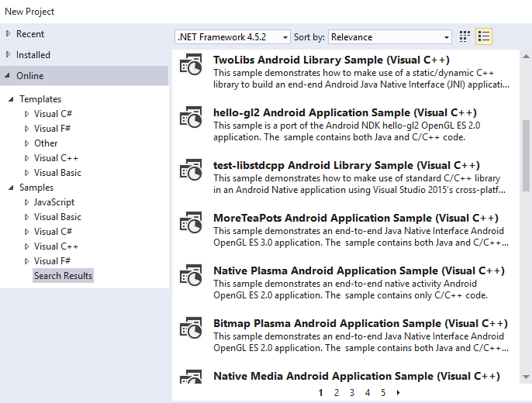Select JavaScript under Samples
This screenshot has height=403, width=532.
tap(54, 202)
